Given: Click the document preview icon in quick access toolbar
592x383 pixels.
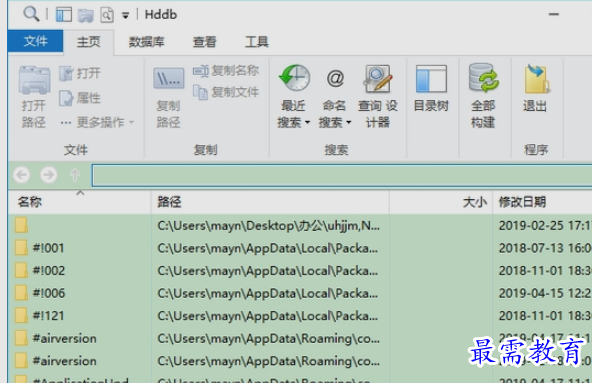Looking at the screenshot, I should [x=107, y=15].
